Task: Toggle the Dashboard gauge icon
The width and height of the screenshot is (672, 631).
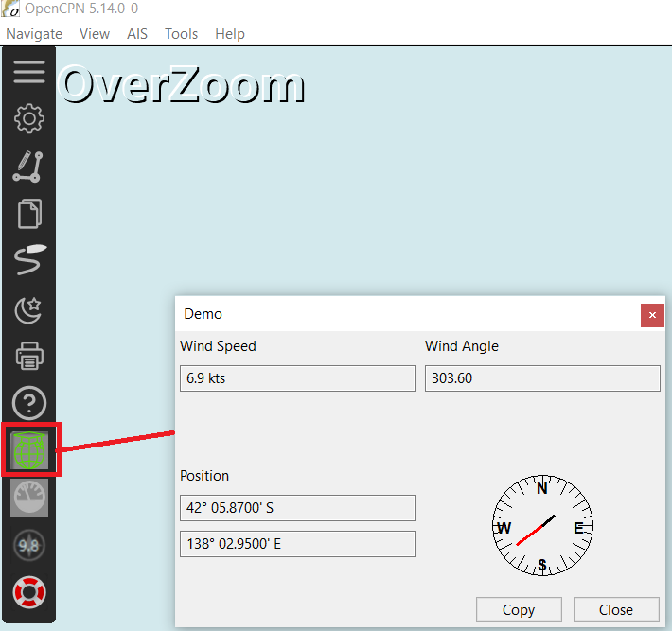Action: pyautogui.click(x=29, y=498)
